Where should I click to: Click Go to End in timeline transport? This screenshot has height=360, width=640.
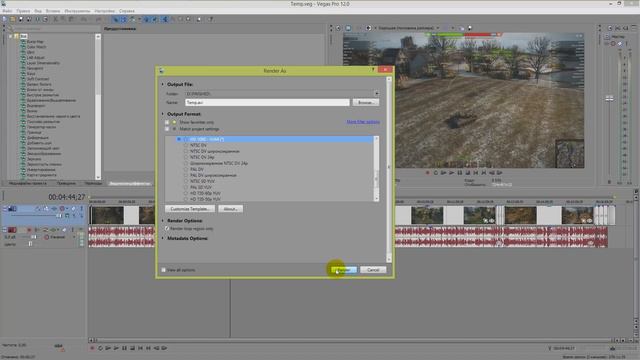coord(148,348)
